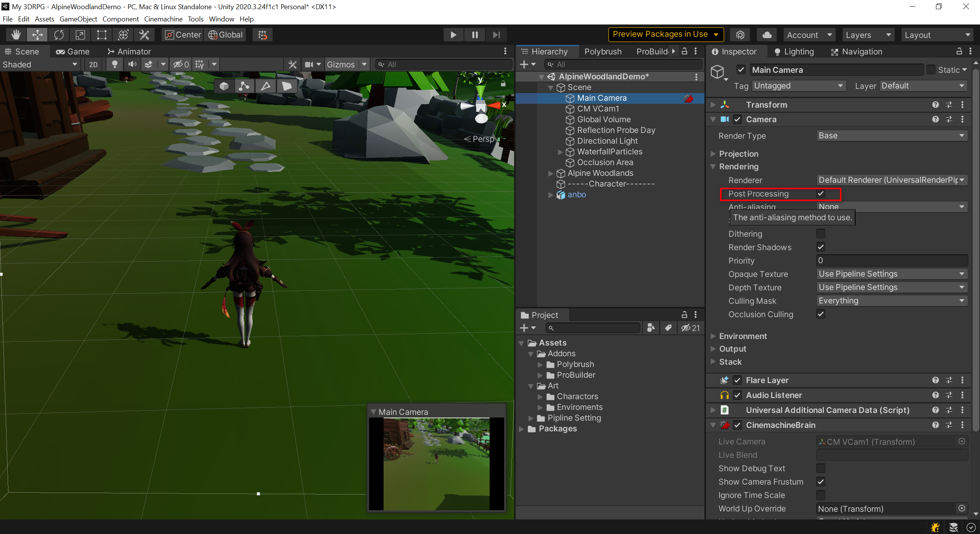Select the Scale tool
This screenshot has width=980, height=534.
80,35
